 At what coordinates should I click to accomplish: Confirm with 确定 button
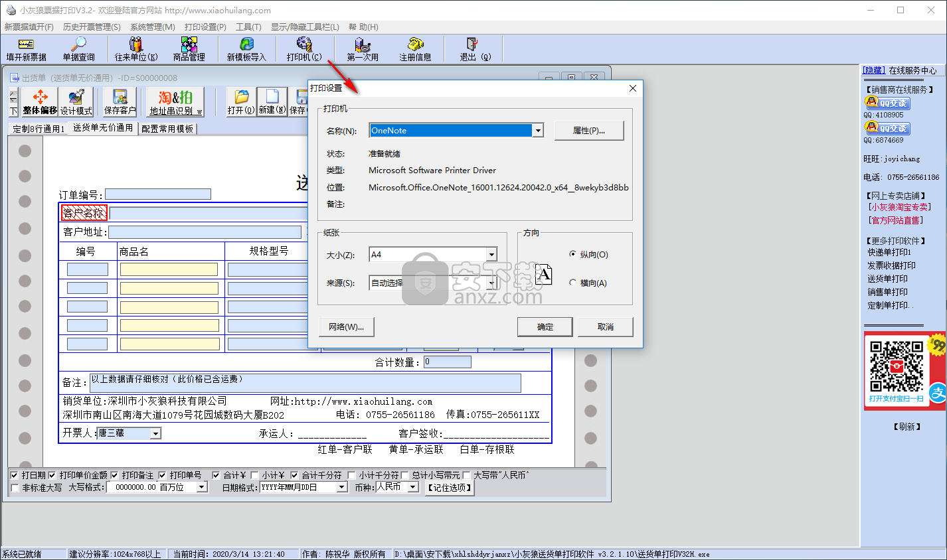coord(545,326)
